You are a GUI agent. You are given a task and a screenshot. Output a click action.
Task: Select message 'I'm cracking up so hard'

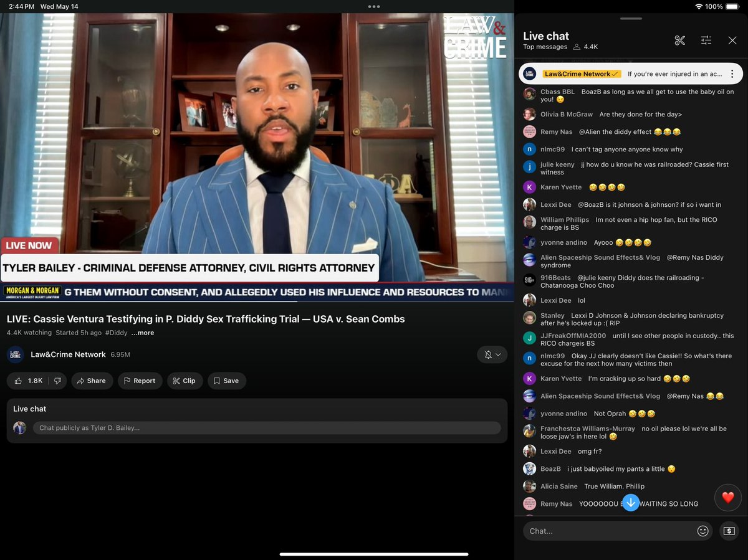click(x=639, y=379)
